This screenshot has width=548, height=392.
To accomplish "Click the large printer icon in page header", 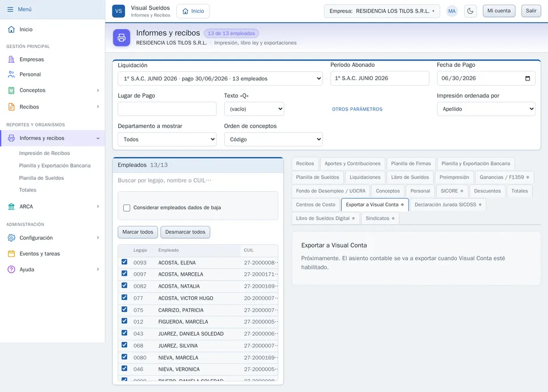I will click(x=122, y=38).
